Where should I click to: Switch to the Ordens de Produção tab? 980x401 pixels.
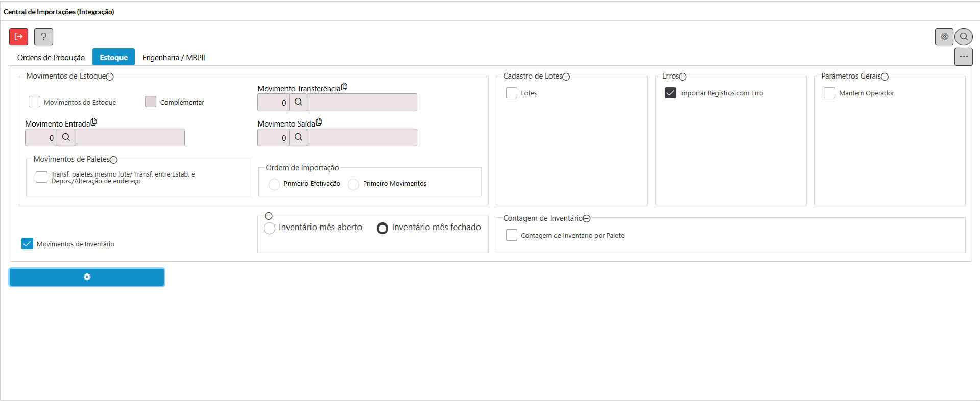click(51, 58)
